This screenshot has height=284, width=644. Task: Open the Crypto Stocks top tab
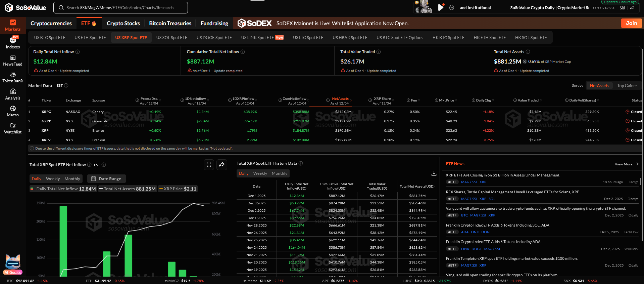point(123,23)
